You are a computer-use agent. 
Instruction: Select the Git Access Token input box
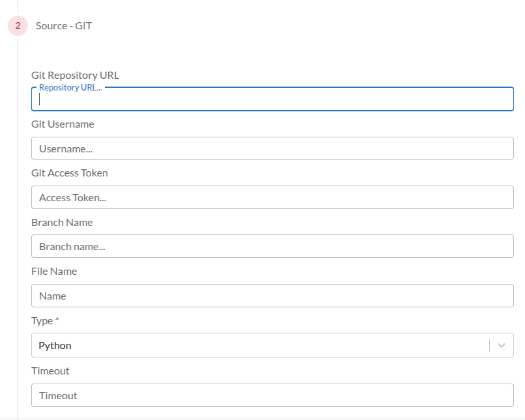pyautogui.click(x=272, y=197)
